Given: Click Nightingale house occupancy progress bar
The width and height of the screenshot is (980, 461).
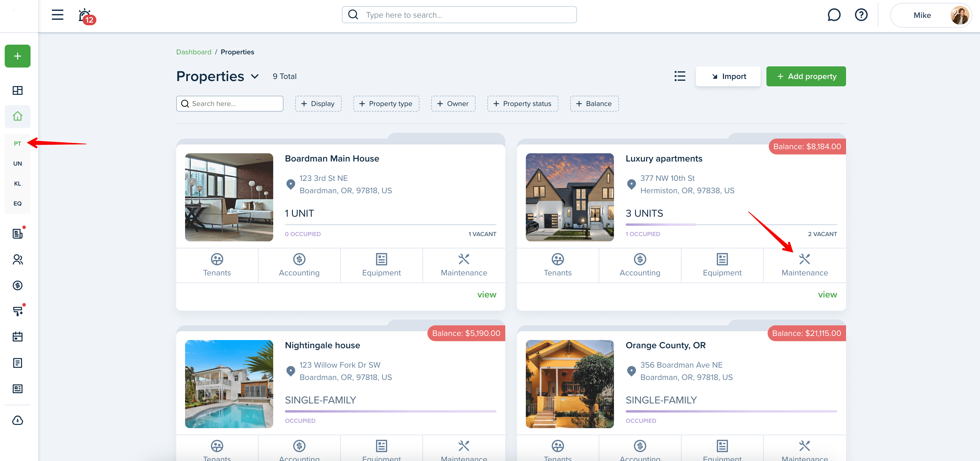Looking at the screenshot, I should tap(390, 411).
